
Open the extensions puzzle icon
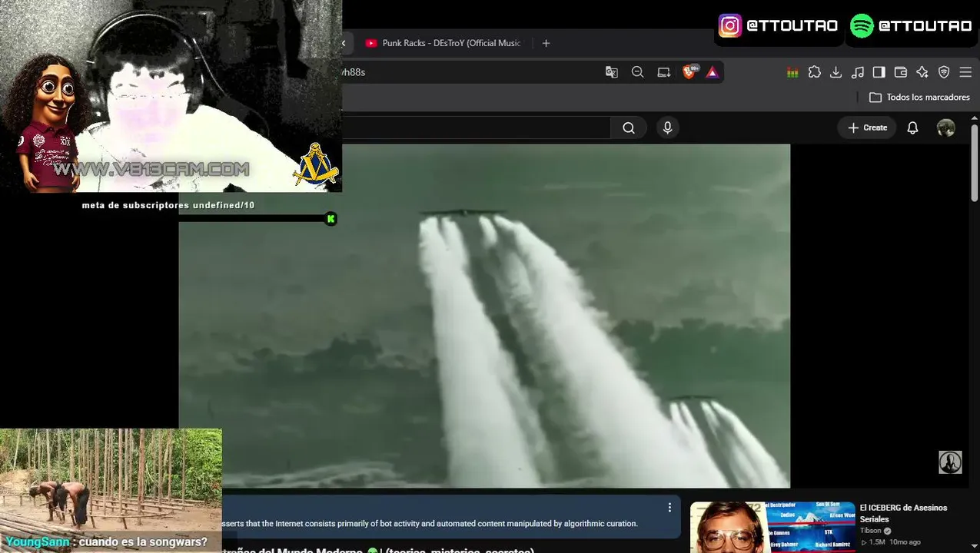815,72
